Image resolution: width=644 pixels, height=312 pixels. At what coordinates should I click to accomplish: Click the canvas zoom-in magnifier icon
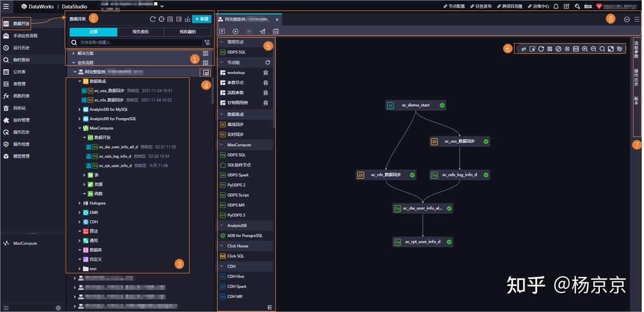tap(585, 49)
